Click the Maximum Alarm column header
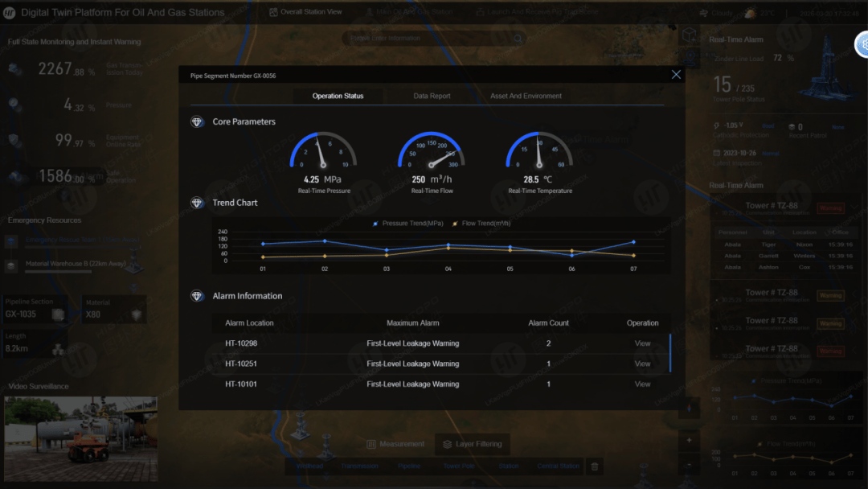868x489 pixels. pyautogui.click(x=413, y=323)
